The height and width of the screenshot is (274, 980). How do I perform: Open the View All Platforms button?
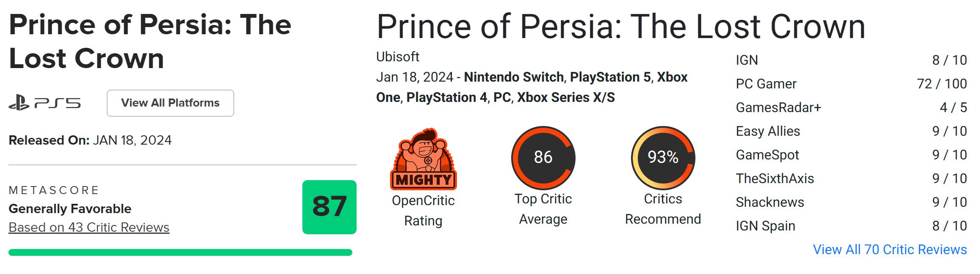(x=170, y=103)
